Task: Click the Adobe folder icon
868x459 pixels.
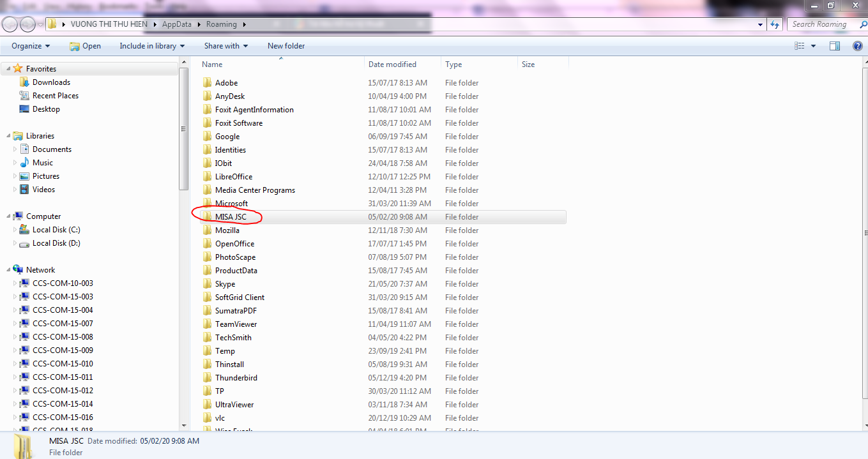Action: tap(207, 83)
